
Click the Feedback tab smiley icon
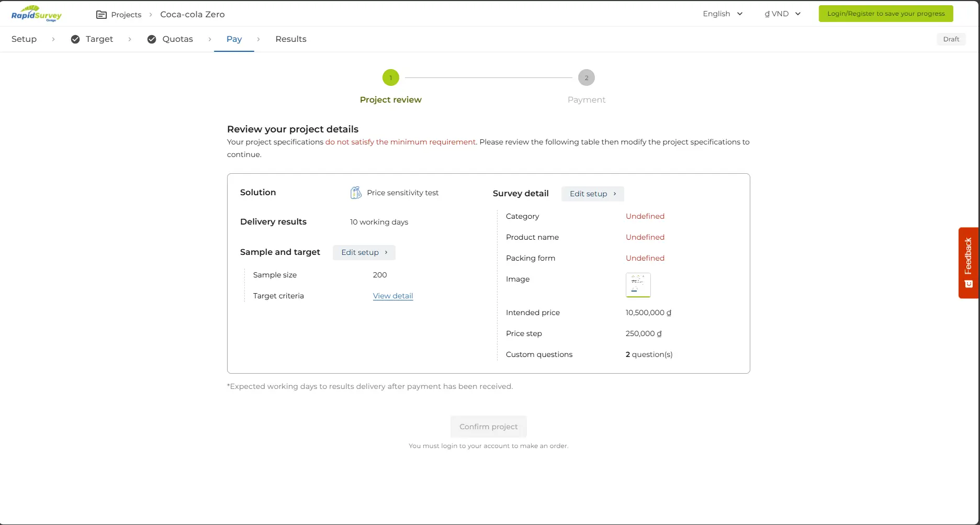(x=968, y=284)
